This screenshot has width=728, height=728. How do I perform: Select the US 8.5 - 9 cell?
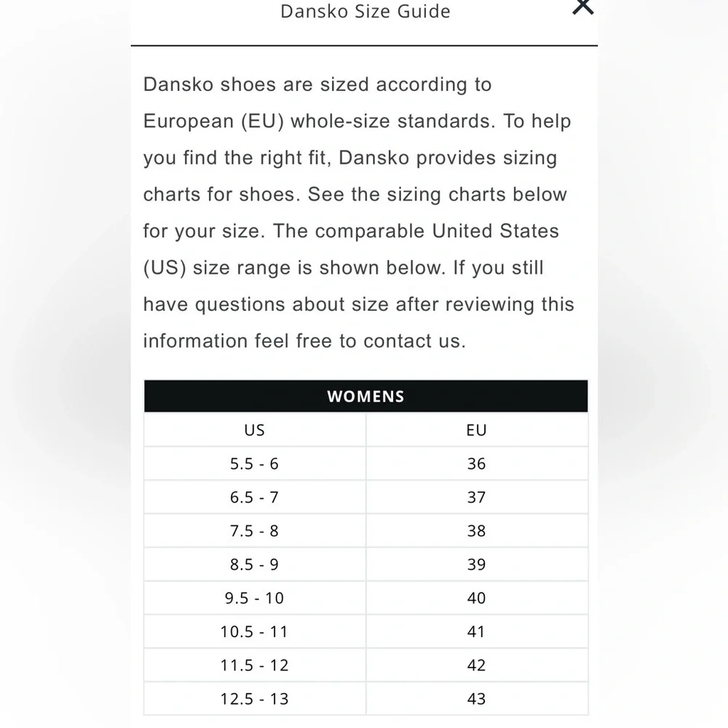click(254, 564)
